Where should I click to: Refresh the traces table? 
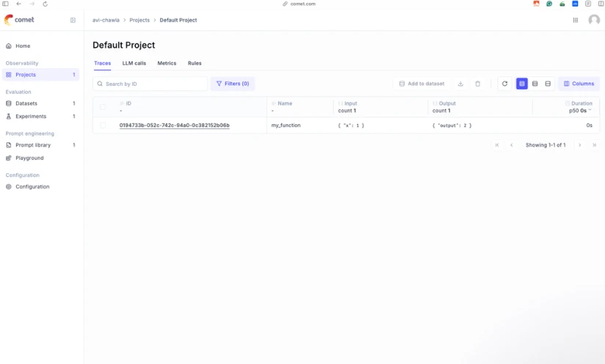click(504, 84)
